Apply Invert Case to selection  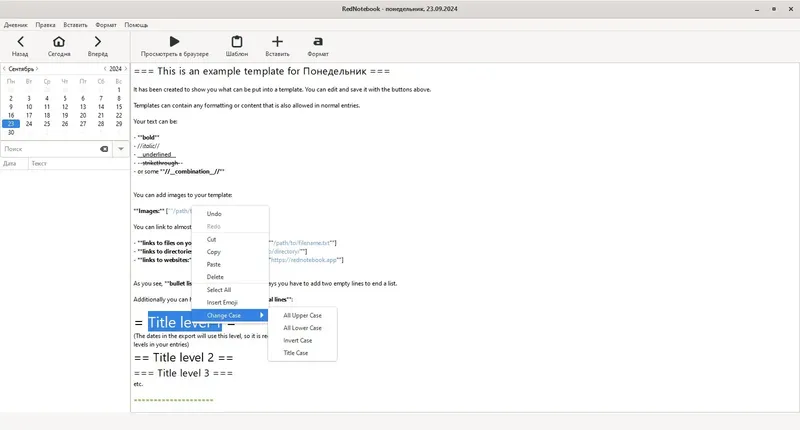(x=303, y=340)
